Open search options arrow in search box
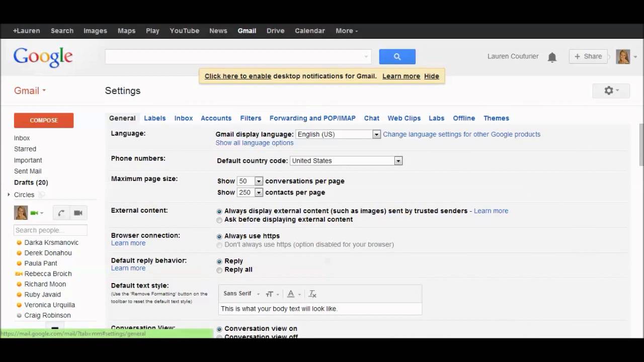This screenshot has width=644, height=362. (x=366, y=57)
